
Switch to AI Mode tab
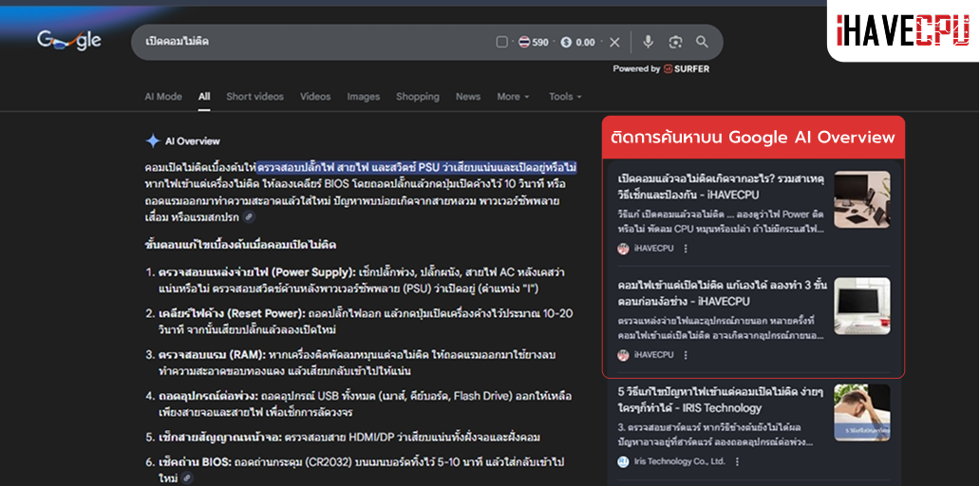coord(163,97)
